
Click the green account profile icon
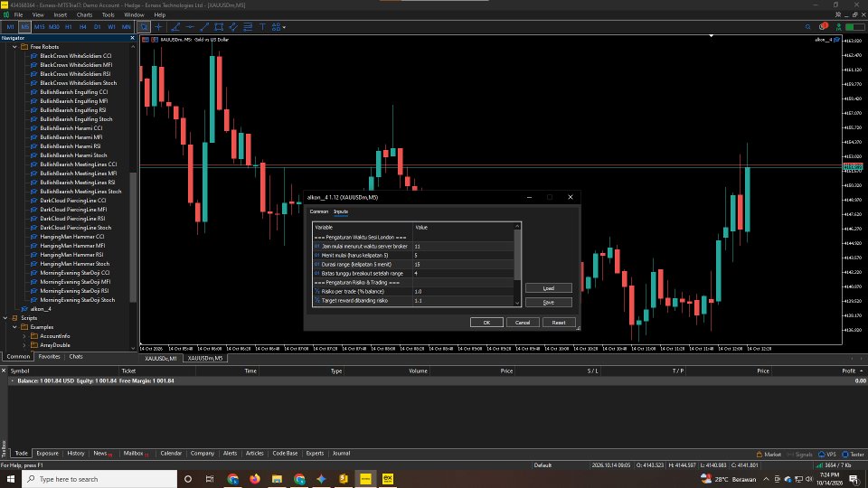click(x=839, y=26)
